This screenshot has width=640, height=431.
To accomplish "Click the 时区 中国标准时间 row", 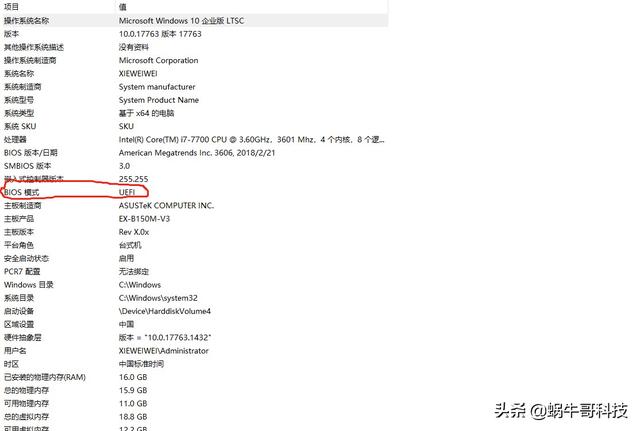I will click(x=194, y=364).
